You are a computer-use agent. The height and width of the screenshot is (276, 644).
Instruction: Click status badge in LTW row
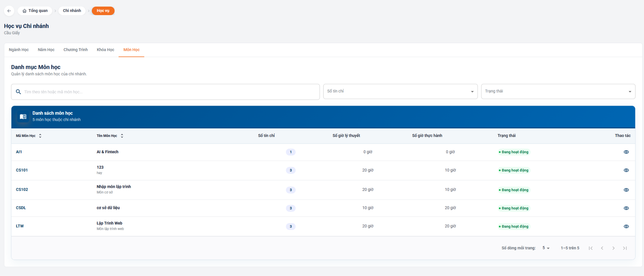[x=514, y=226]
